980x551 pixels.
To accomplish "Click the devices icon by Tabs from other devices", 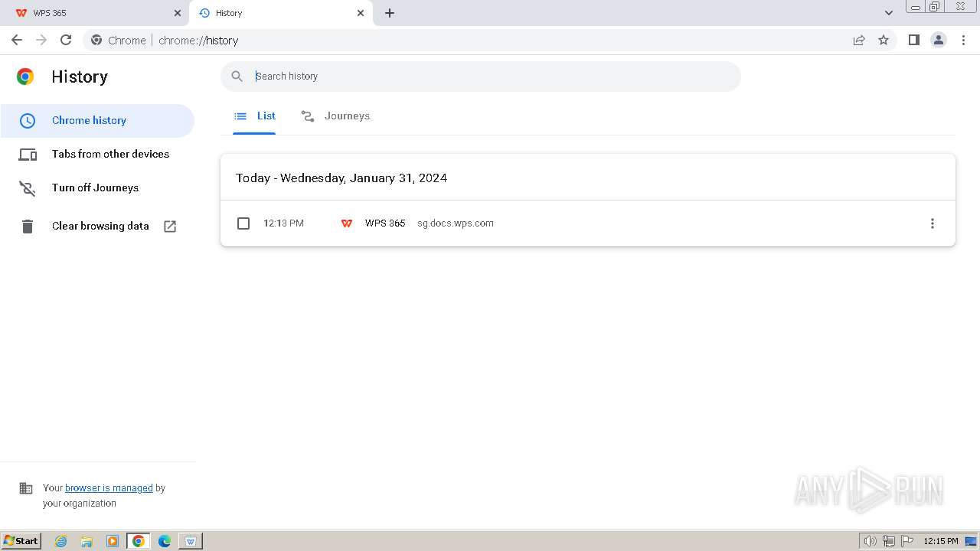I will (28, 155).
